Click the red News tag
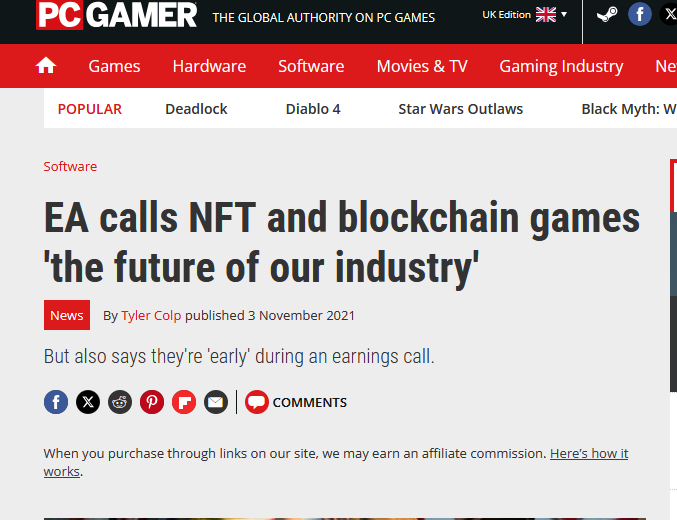Screen dimensions: 677x520 pos(67,315)
